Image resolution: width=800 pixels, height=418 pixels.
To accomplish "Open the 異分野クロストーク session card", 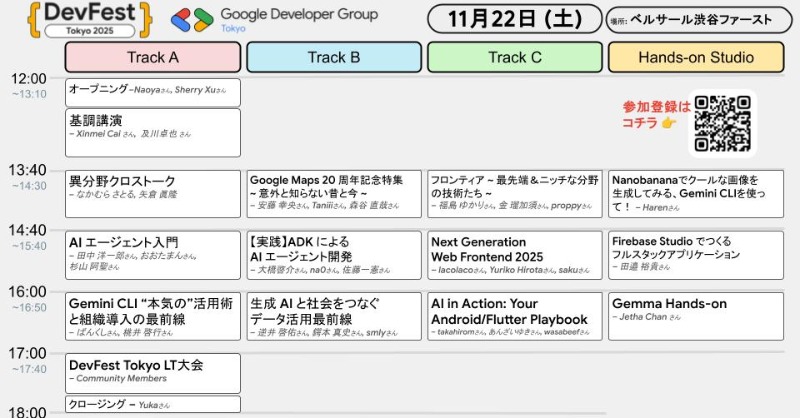I will (x=153, y=194).
